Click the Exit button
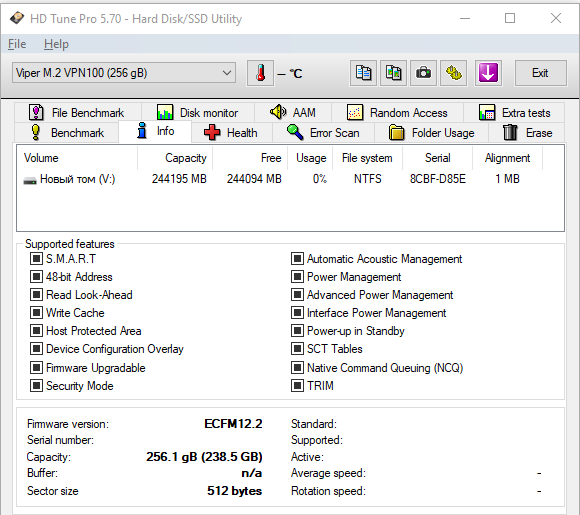The image size is (580, 515). pyautogui.click(x=540, y=73)
